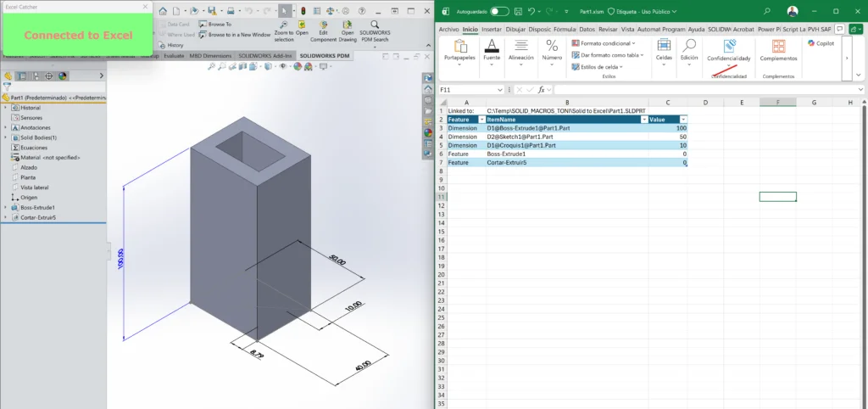The height and width of the screenshot is (409, 868).
Task: Open the DimXpertManager crosshair tab
Action: coord(48,76)
